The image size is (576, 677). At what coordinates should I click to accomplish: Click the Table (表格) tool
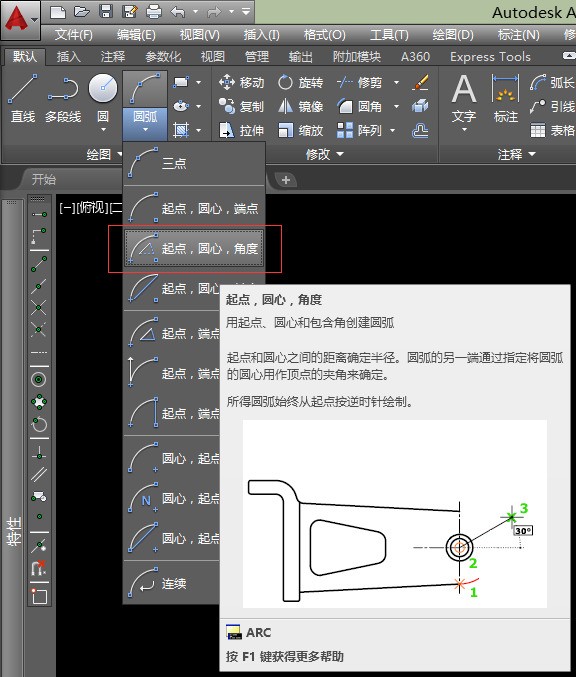pyautogui.click(x=553, y=130)
